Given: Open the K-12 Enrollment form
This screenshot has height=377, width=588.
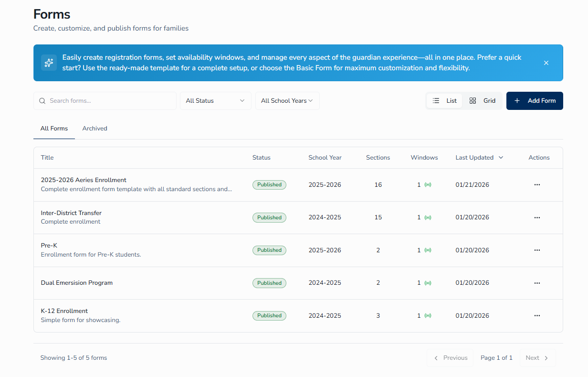Looking at the screenshot, I should click(x=64, y=311).
